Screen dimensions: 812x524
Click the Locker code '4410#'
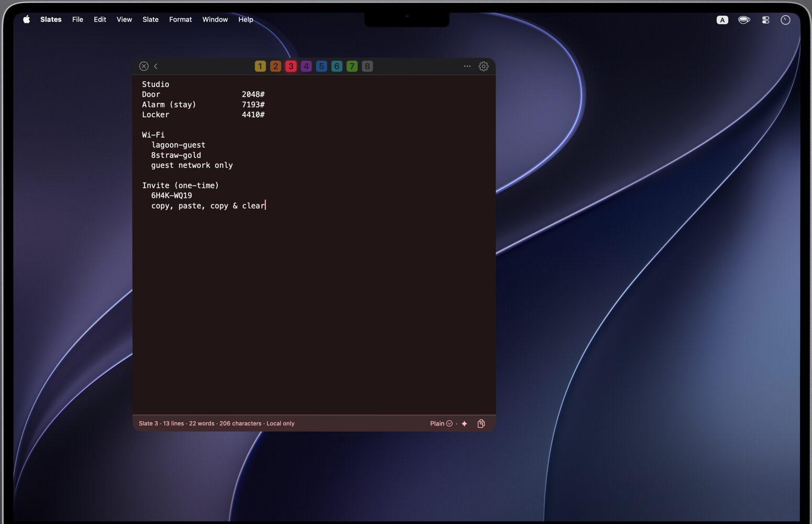coord(253,115)
